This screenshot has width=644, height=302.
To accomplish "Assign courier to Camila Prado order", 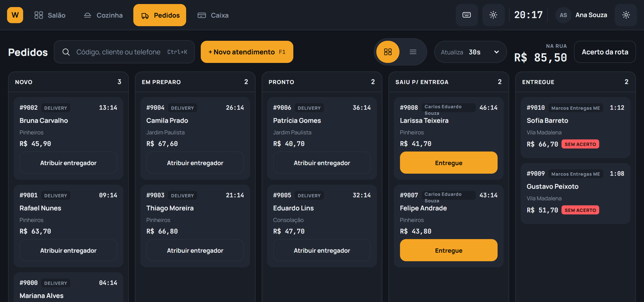I will point(195,163).
